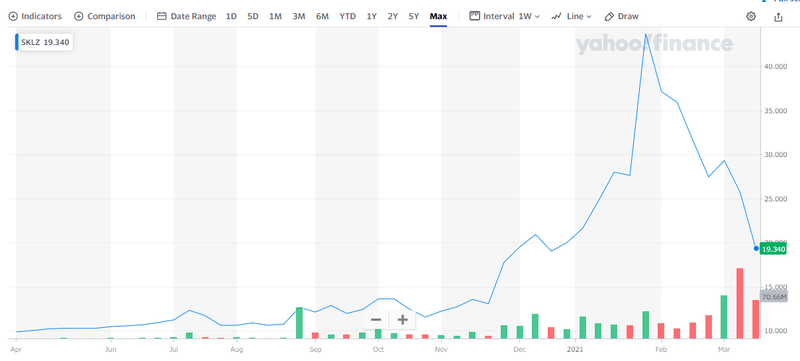This screenshot has width=800, height=361.
Task: Click the interval candle icon
Action: tap(474, 16)
